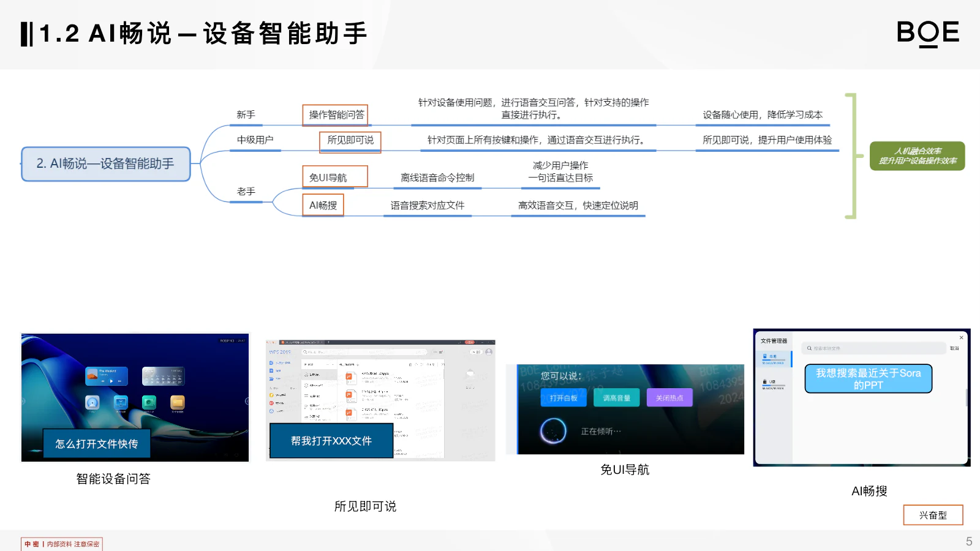Select the 免UI导航 mind-map node
980x551 pixels.
click(335, 178)
